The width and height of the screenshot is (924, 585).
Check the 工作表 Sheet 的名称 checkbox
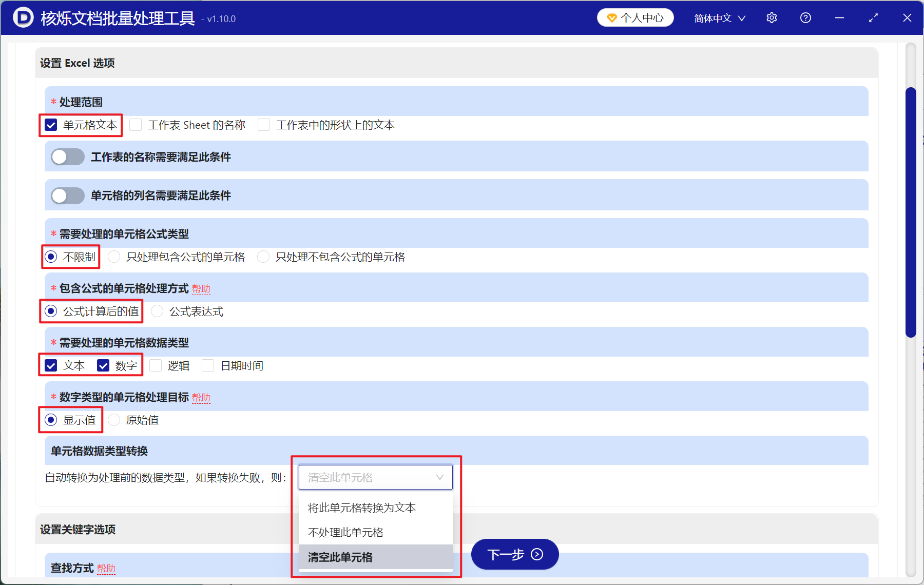[x=135, y=124]
